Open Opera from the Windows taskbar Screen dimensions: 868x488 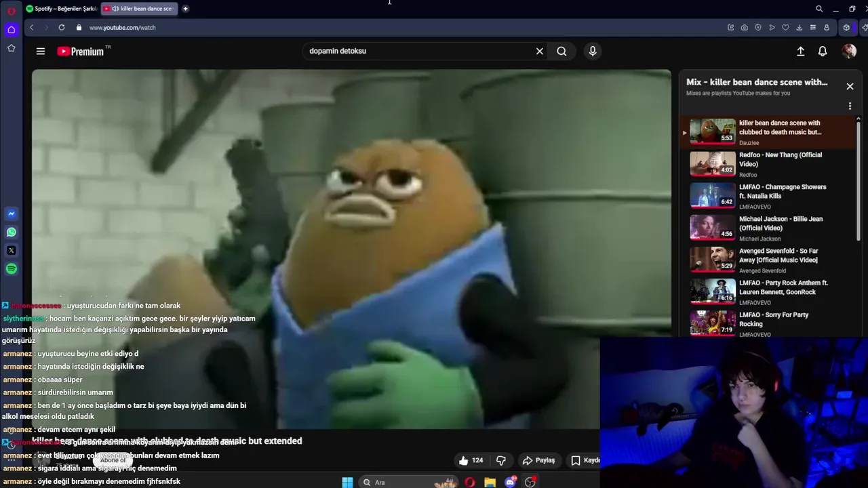tap(470, 482)
